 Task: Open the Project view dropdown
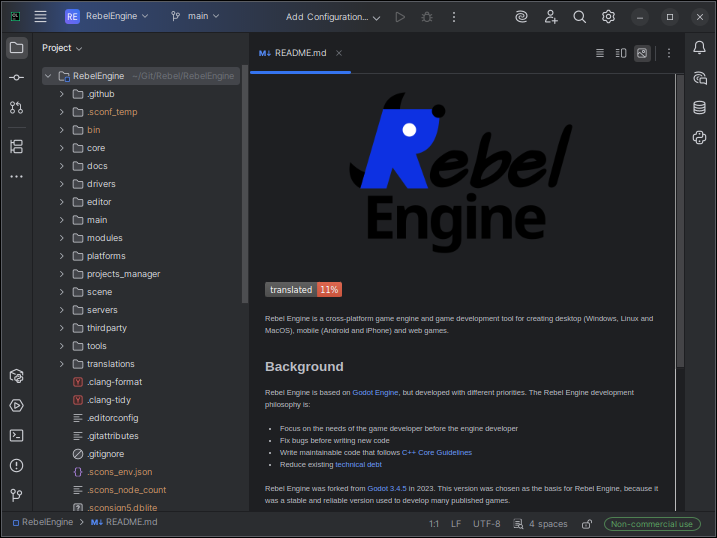62,48
